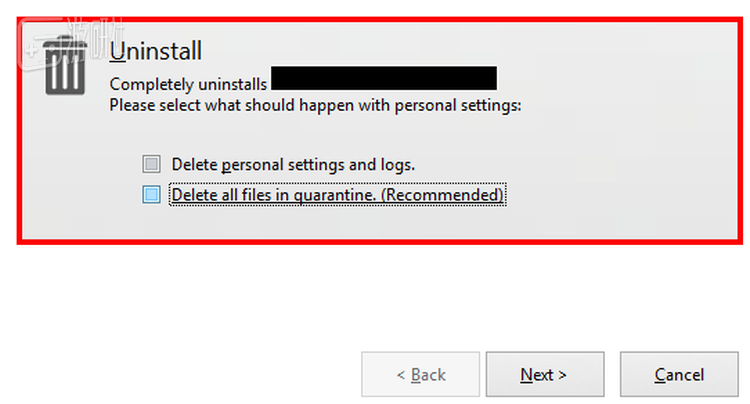The width and height of the screenshot is (750, 404).
Task: Click the "Delete personal settings and logs." label text
Action: 293,164
